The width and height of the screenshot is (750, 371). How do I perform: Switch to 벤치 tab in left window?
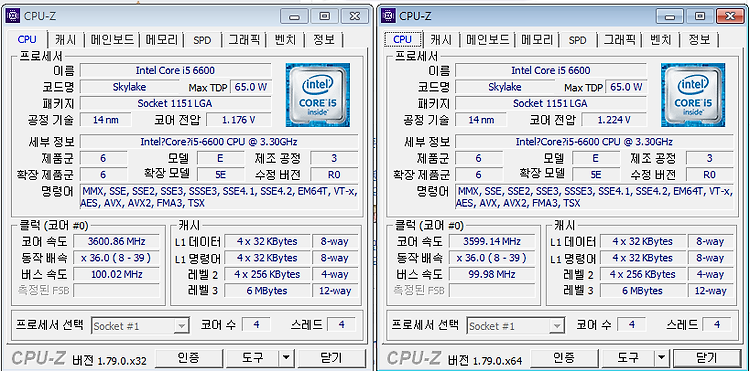[x=285, y=40]
